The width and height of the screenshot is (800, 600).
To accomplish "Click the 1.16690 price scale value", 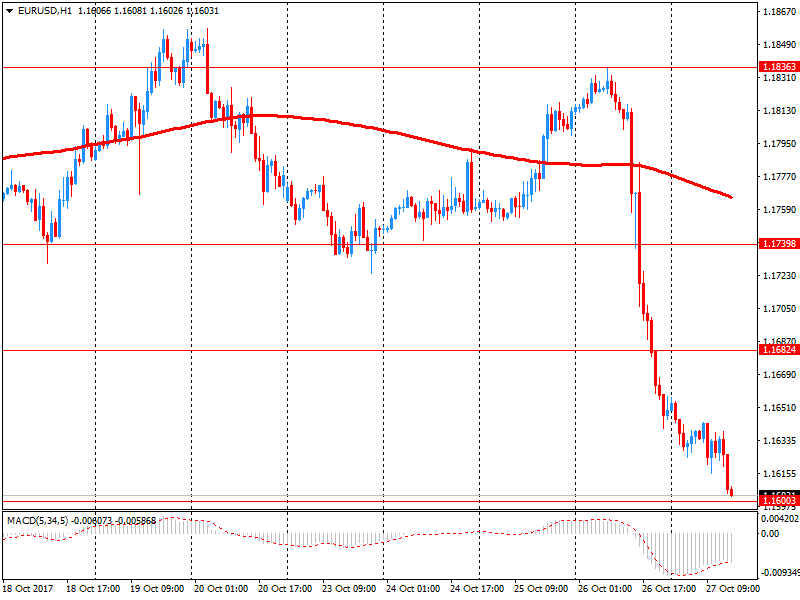I will point(779,374).
